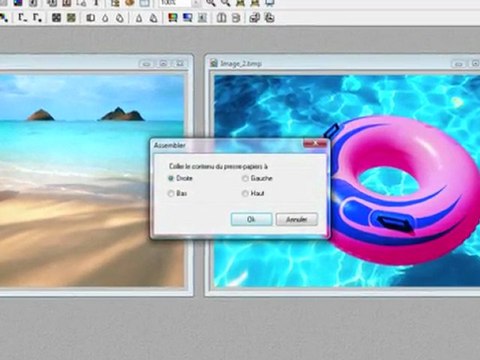Apply the Grayscale filter icon
The height and width of the screenshot is (360, 480).
point(56,18)
